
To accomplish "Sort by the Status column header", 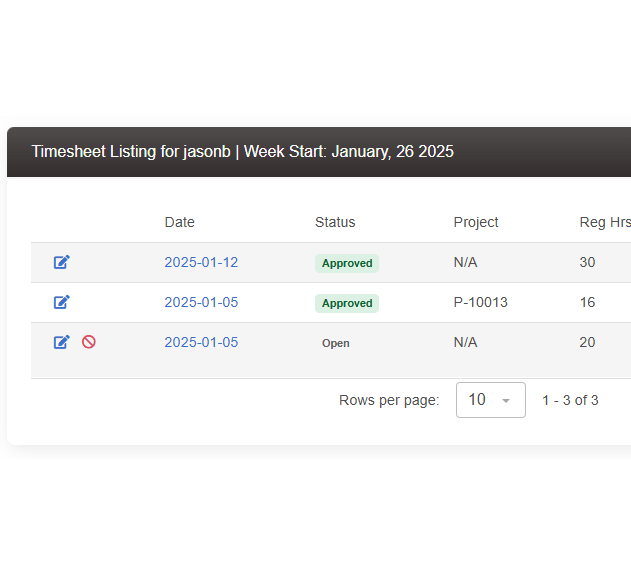I will tap(335, 222).
